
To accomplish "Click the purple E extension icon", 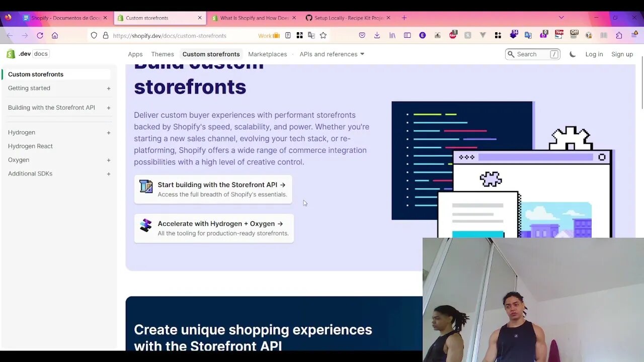I will tap(422, 36).
